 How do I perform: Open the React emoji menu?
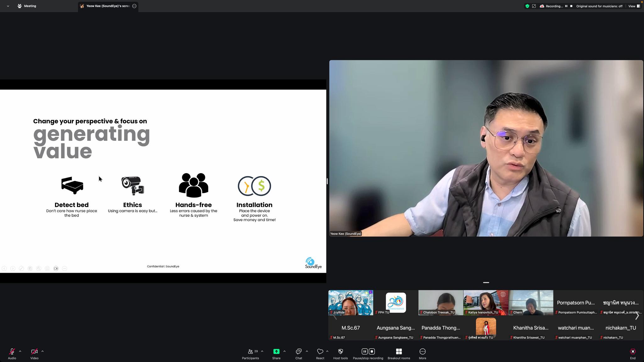320,354
